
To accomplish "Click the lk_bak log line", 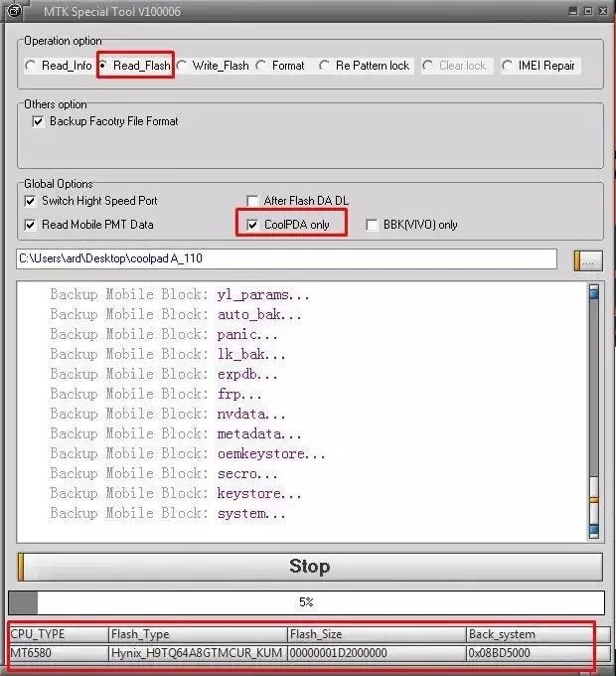I will pyautogui.click(x=168, y=354).
